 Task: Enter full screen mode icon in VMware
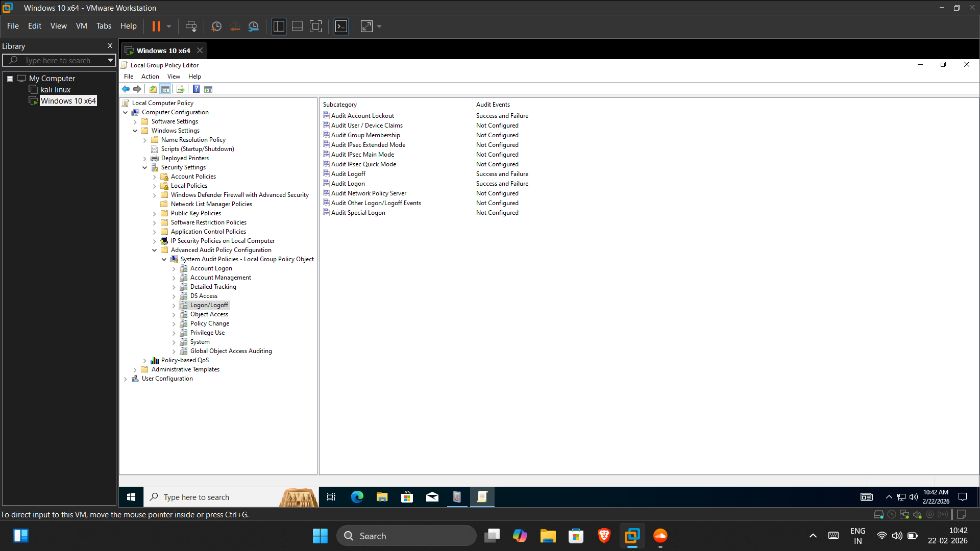[x=316, y=26]
